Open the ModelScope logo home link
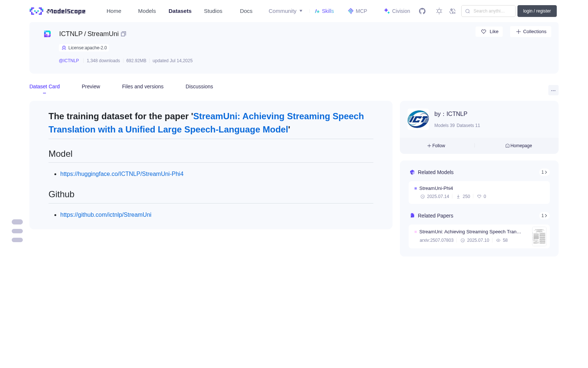Image resolution: width=588 pixels, height=368 pixels. [57, 11]
